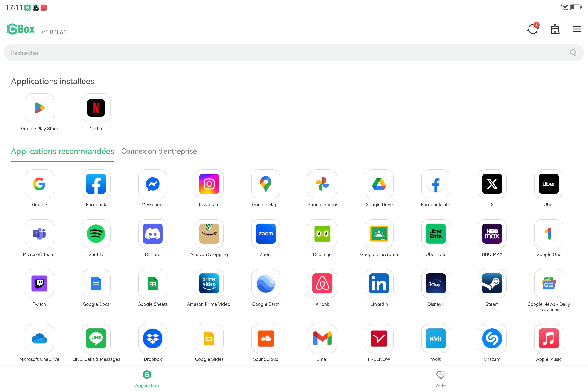Select the Facebook app icon
This screenshot has width=588, height=392.
(96, 184)
